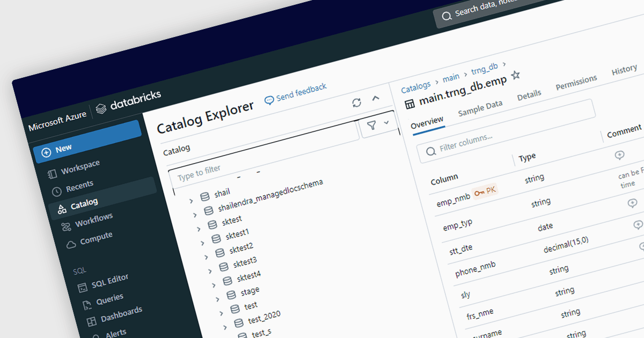The height and width of the screenshot is (338, 644).
Task: Click the main breadcrumb link
Action: [x=451, y=78]
